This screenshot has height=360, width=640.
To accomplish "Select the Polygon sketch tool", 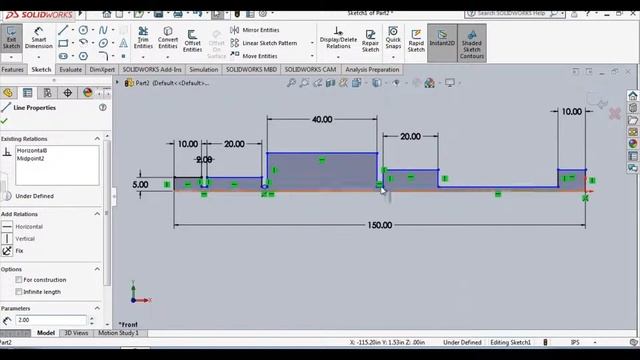I will click(x=83, y=56).
